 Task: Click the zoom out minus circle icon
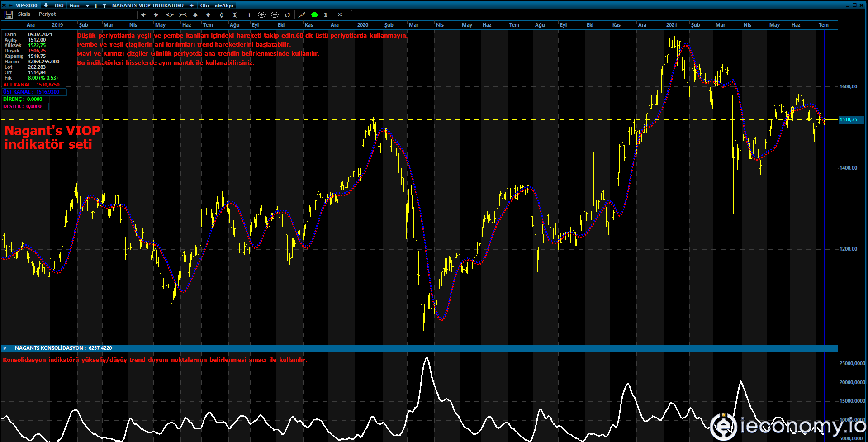pyautogui.click(x=275, y=15)
